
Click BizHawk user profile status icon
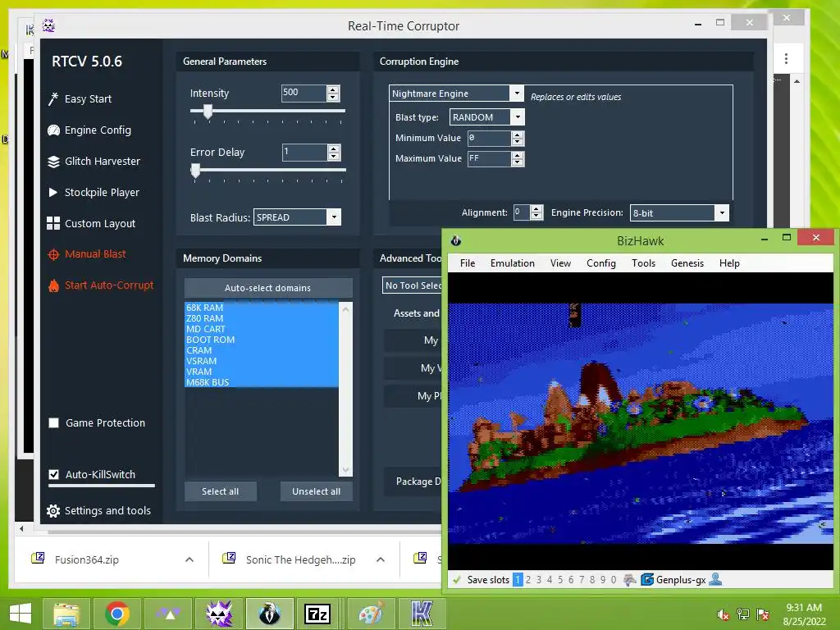tap(715, 580)
